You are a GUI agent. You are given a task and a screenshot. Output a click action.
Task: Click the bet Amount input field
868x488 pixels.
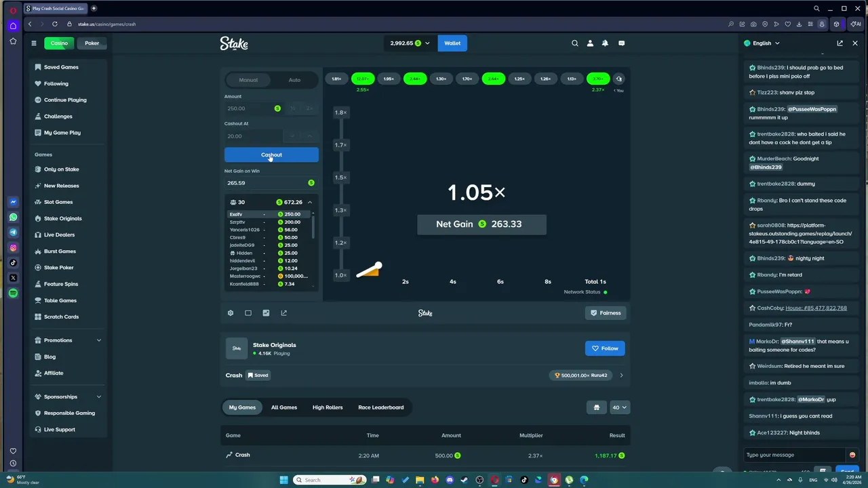coord(254,108)
